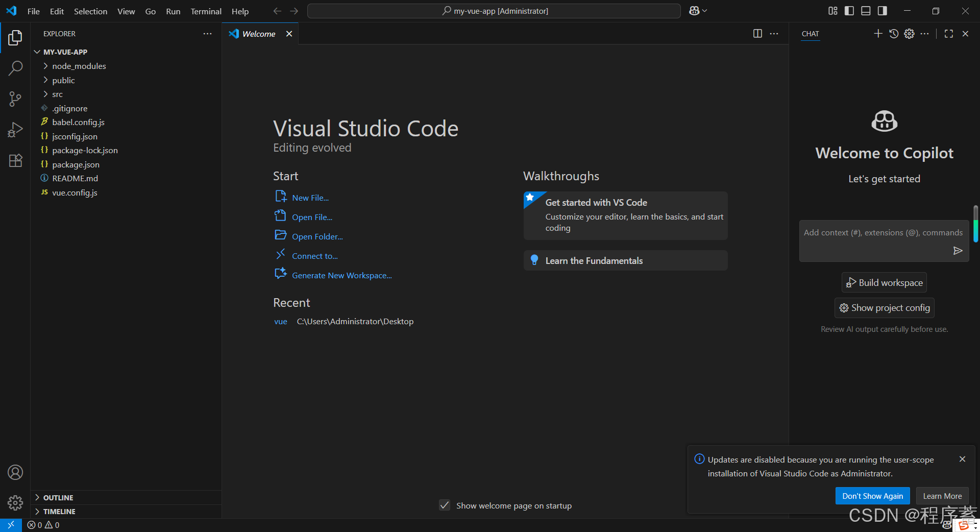Open the Run menu
The image size is (980, 532).
(173, 11)
